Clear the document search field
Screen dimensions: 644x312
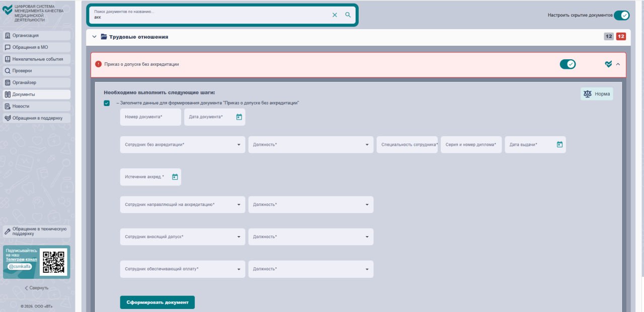click(335, 15)
